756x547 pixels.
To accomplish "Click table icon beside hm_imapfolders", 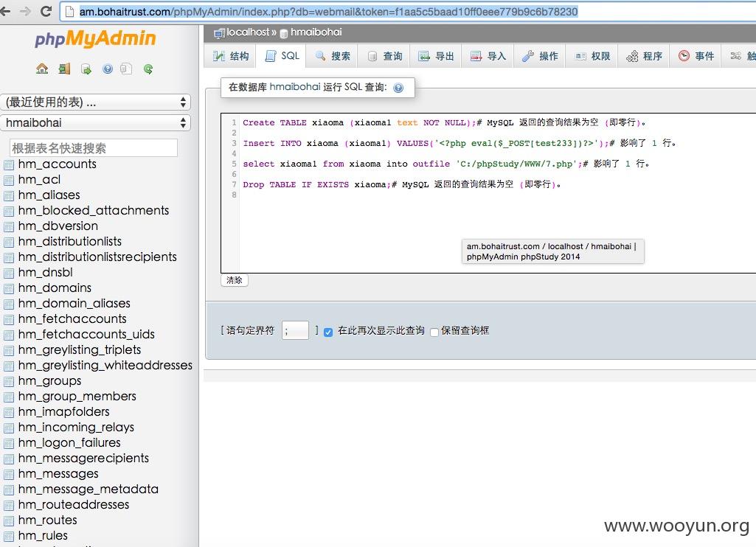I will click(9, 413).
